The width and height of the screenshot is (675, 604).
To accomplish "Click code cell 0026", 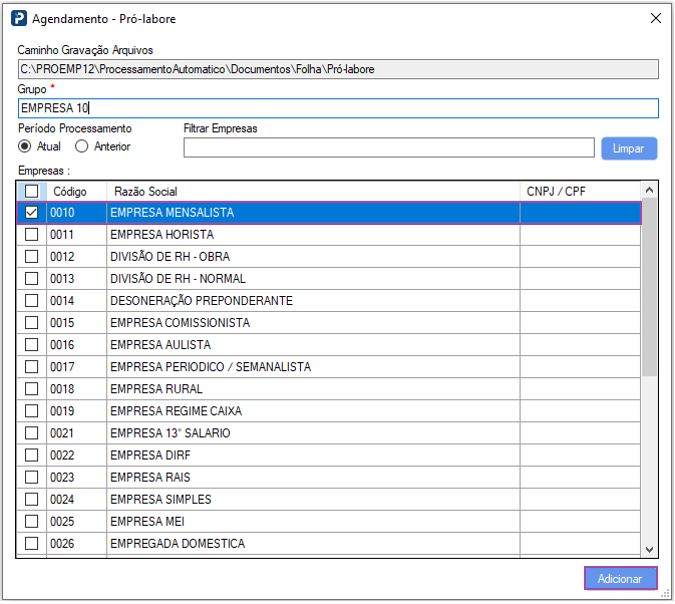I will tap(76, 543).
